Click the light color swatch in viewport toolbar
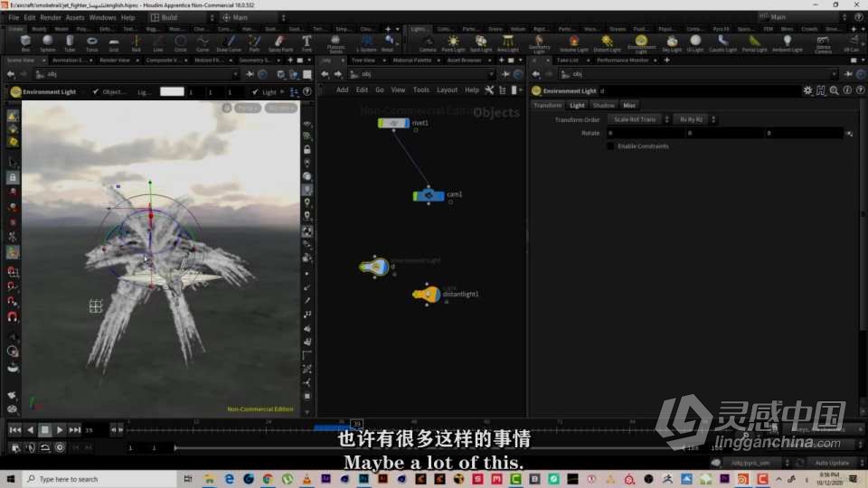This screenshot has height=488, width=868. 172,92
